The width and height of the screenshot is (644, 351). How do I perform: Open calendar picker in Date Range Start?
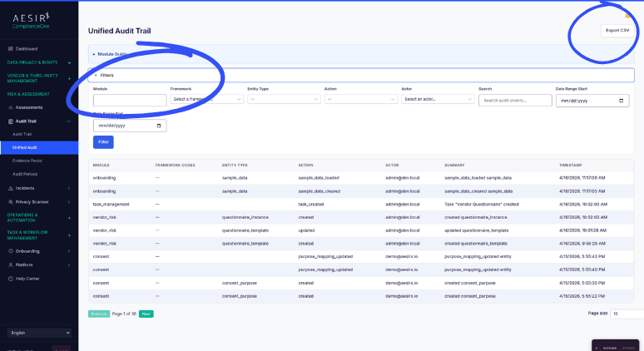point(621,101)
